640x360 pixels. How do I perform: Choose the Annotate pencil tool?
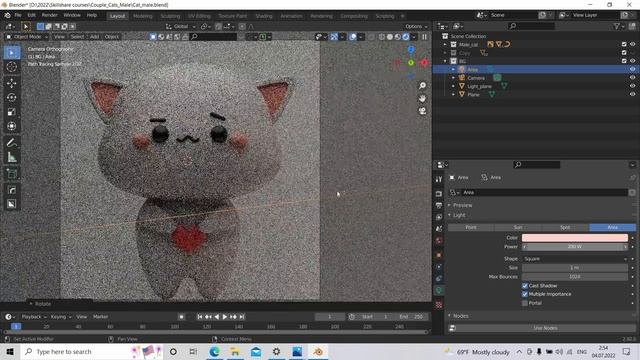pyautogui.click(x=11, y=142)
